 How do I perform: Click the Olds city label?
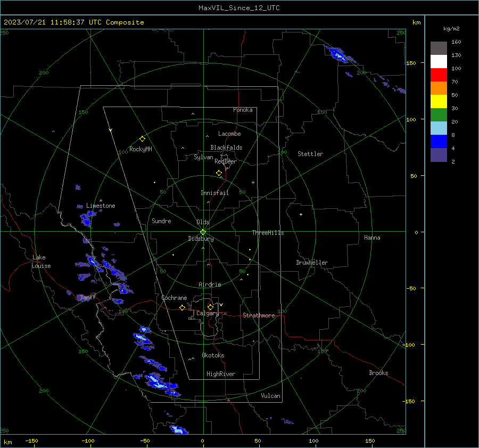pos(203,222)
